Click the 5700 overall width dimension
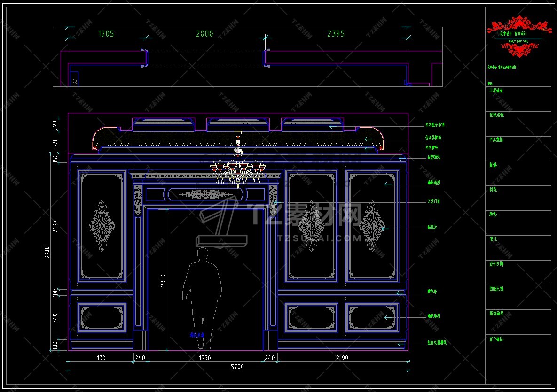557x392 pixels. 237,367
